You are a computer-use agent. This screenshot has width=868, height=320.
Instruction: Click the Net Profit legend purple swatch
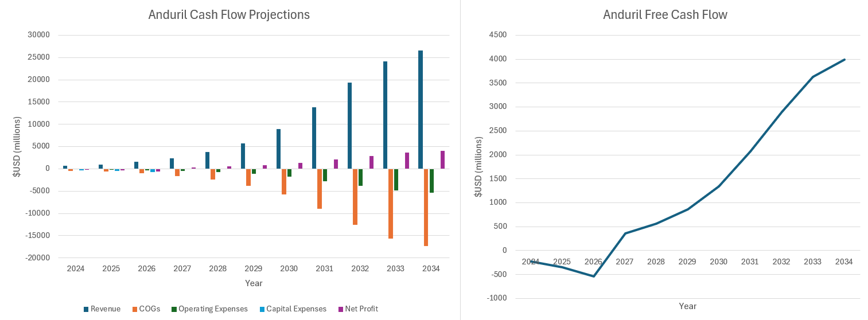point(341,309)
